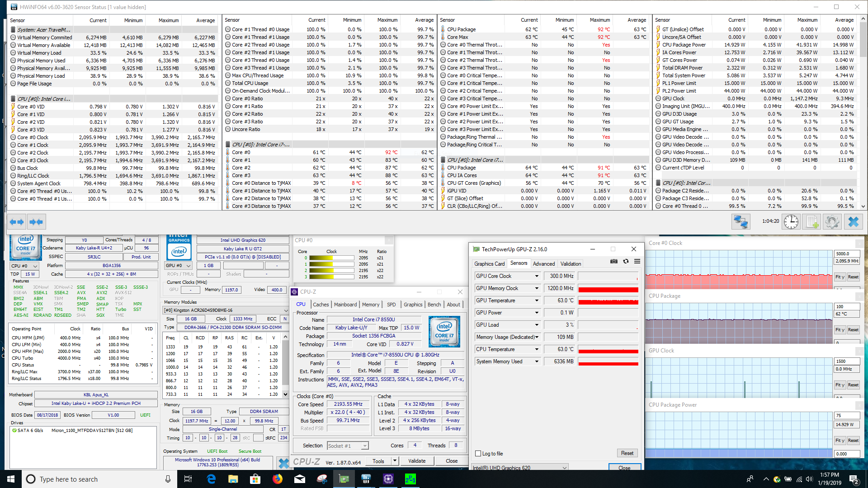This screenshot has height=488, width=868.
Task: Open CPU #0 selector in HWiNFO summary
Action: coord(24,266)
